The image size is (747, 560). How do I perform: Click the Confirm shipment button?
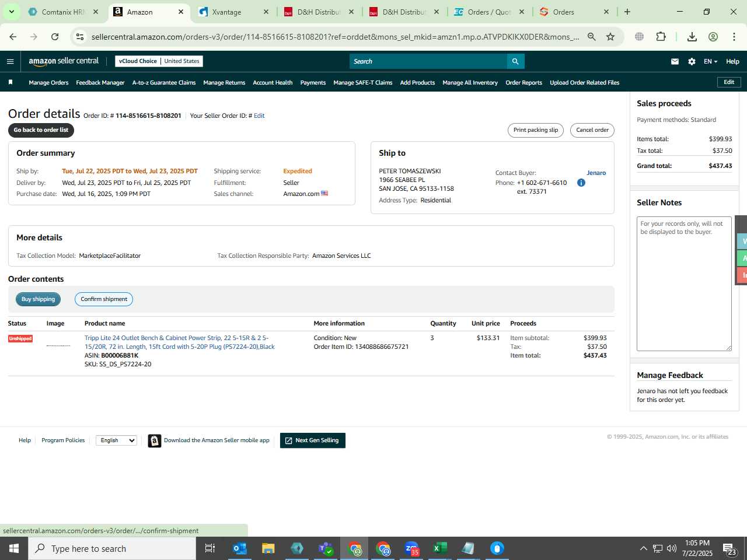pyautogui.click(x=104, y=299)
